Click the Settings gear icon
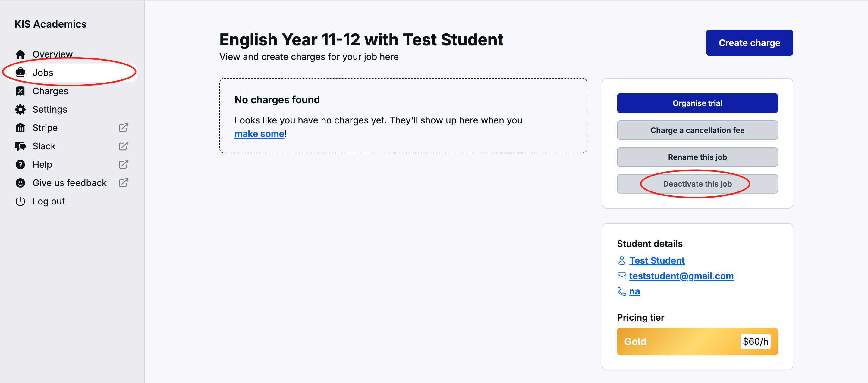This screenshot has height=383, width=868. (x=20, y=109)
